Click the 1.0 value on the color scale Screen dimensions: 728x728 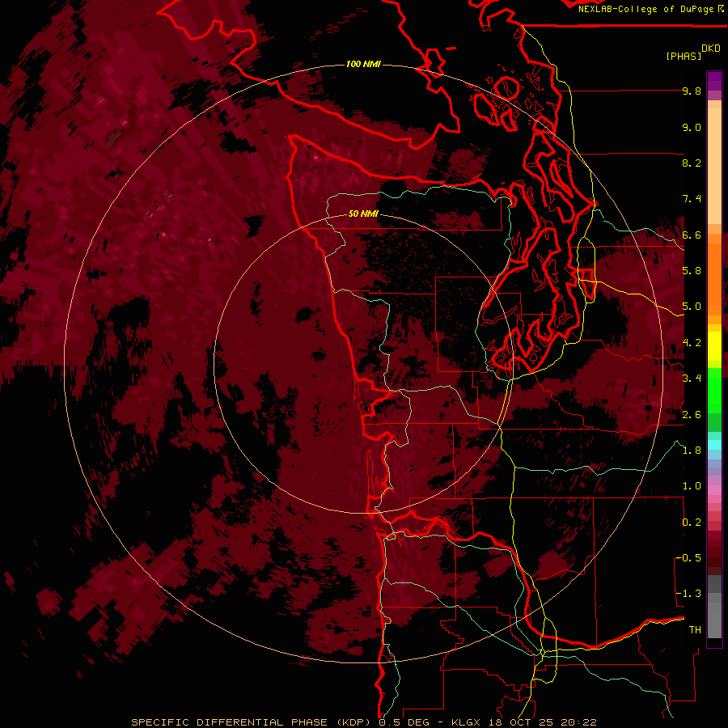(692, 486)
